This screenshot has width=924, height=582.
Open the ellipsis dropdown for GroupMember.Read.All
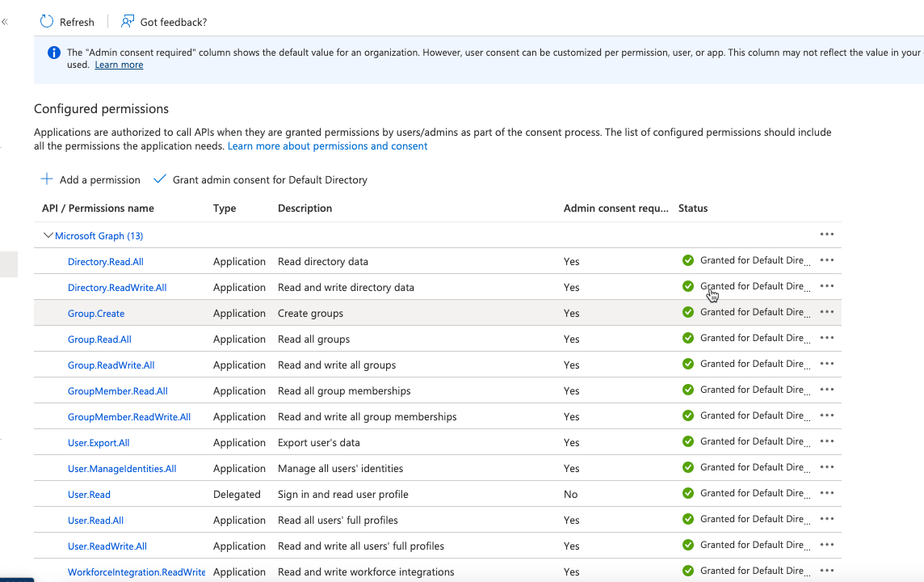point(826,390)
